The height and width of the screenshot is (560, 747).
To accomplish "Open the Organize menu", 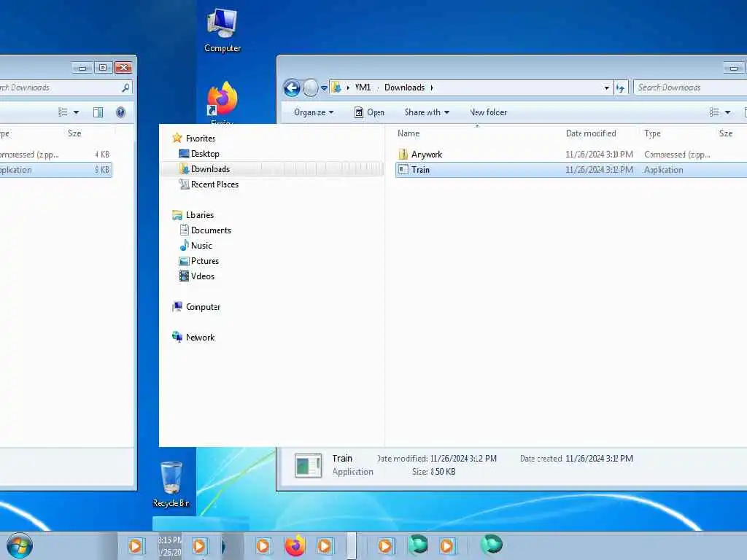I will pos(314,112).
